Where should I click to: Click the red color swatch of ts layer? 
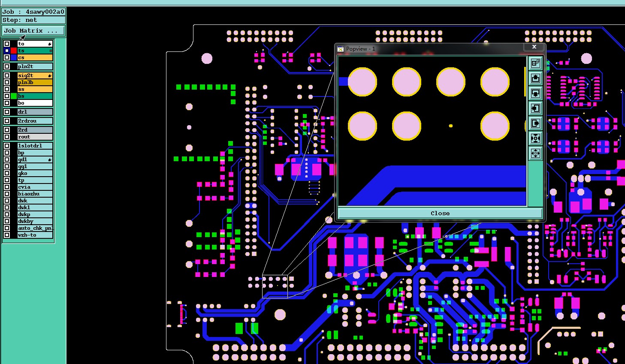pos(14,51)
